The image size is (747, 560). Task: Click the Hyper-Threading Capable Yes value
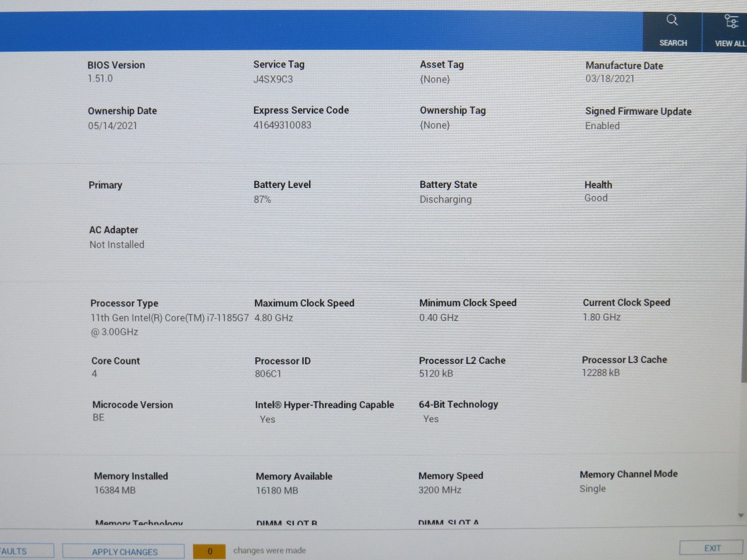(267, 420)
